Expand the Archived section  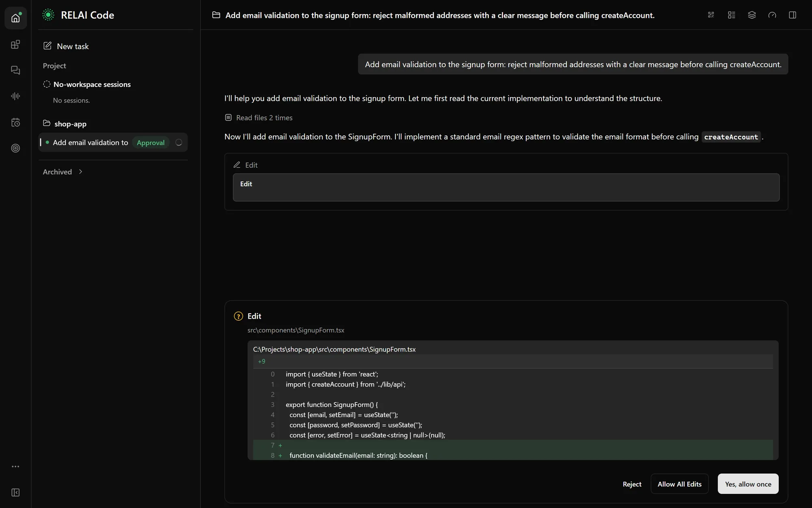[x=63, y=172]
